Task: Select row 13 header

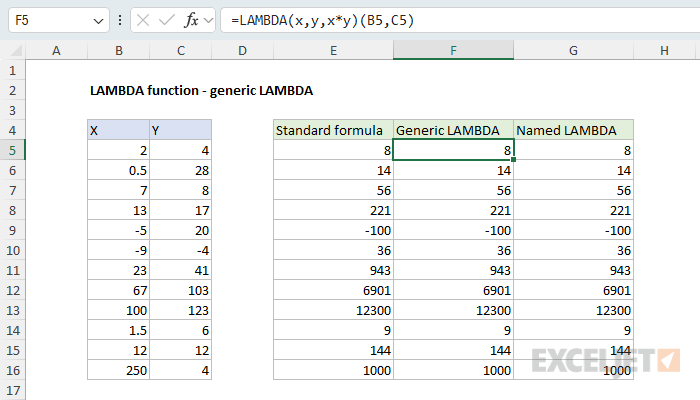Action: (12, 310)
